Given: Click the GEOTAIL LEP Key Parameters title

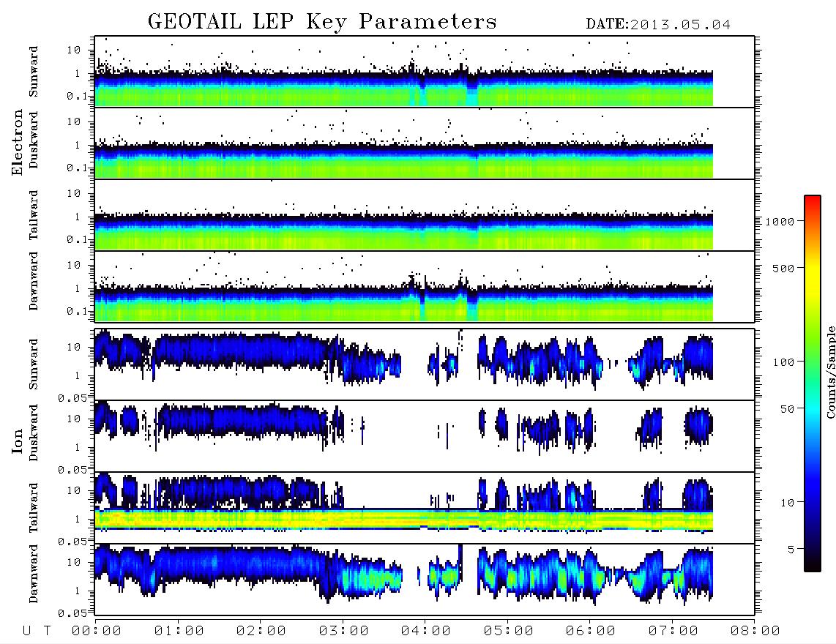Looking at the screenshot, I should click(322, 22).
